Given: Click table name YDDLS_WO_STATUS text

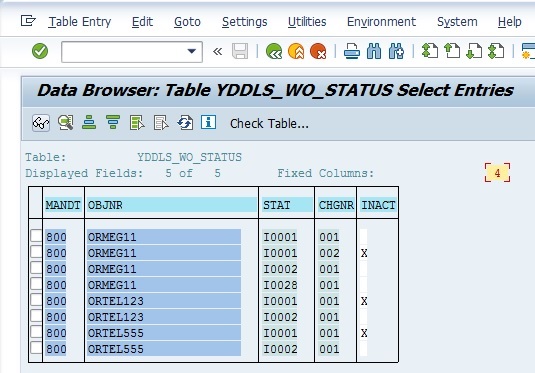Looking at the screenshot, I should tap(189, 157).
